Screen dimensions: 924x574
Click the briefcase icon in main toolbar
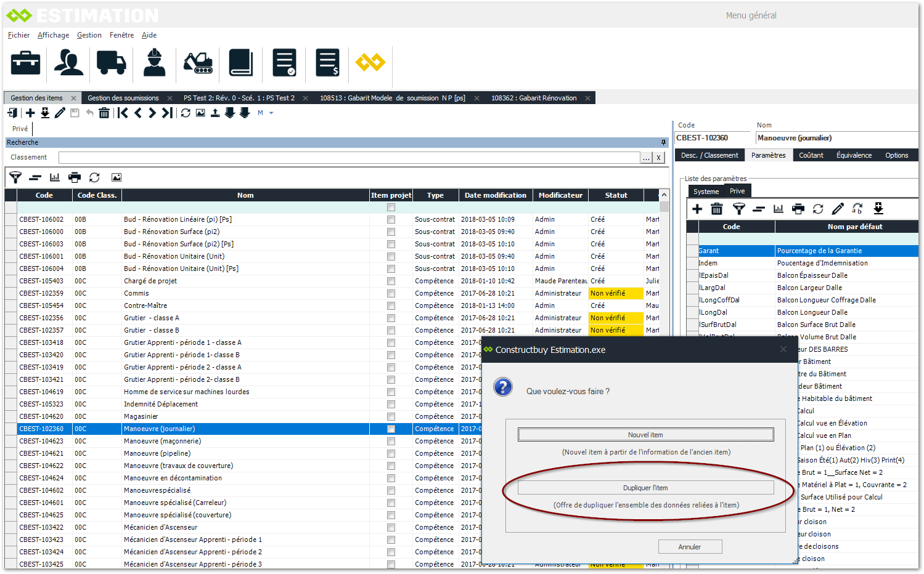coord(25,63)
